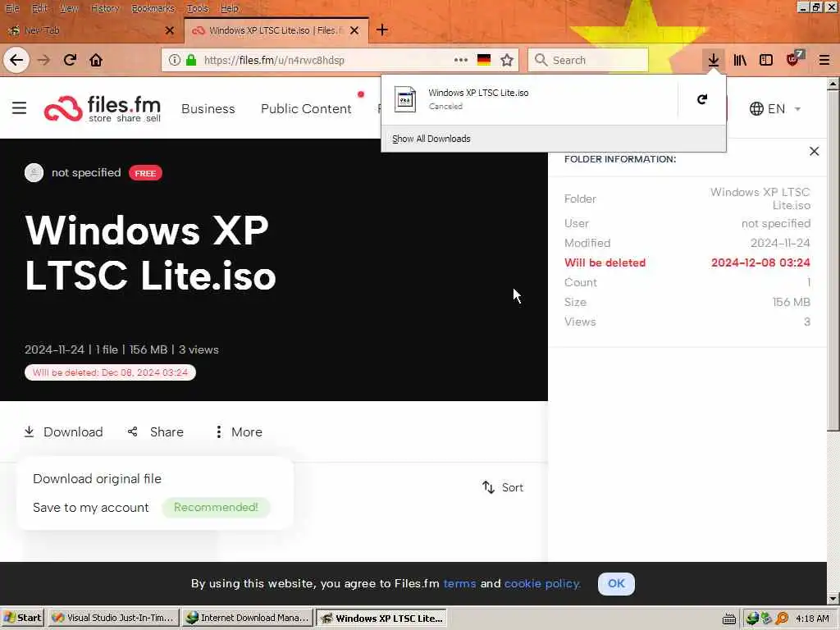The height and width of the screenshot is (630, 840).
Task: Click the Sort button
Action: pos(503,487)
